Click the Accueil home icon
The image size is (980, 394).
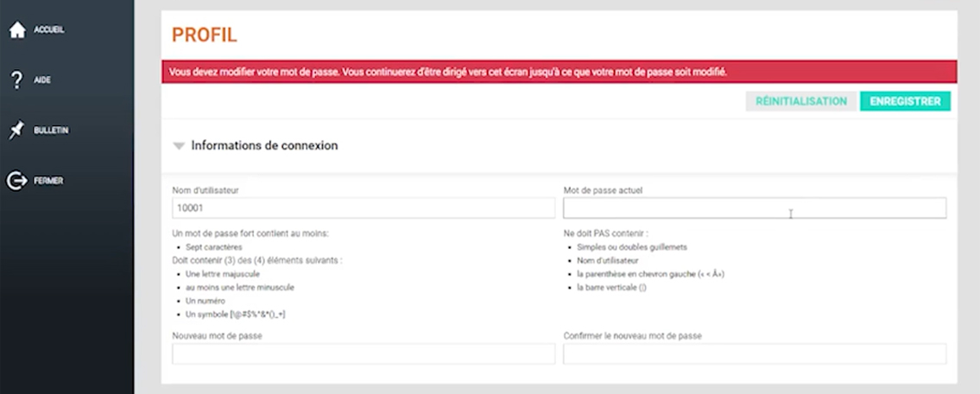17,29
